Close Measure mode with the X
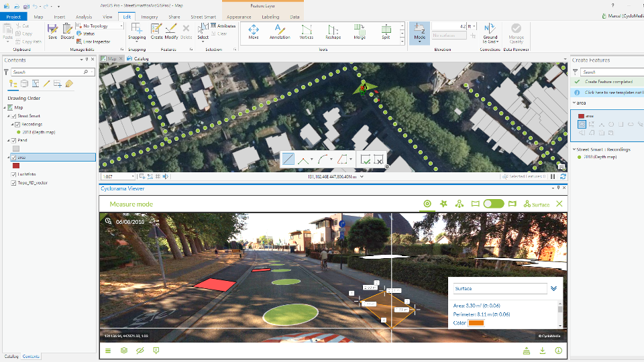The width and height of the screenshot is (644, 362). pos(559,204)
